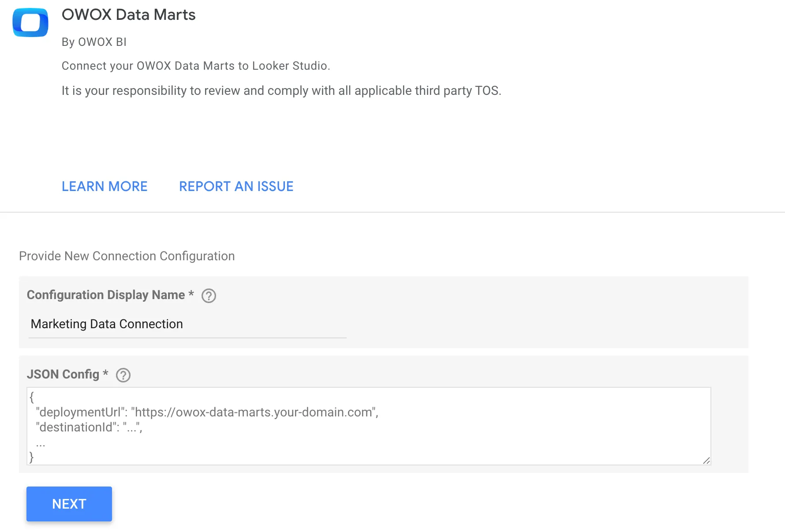The width and height of the screenshot is (785, 532).
Task: Click the OWOX Data Marts connector icon
Action: [x=30, y=22]
